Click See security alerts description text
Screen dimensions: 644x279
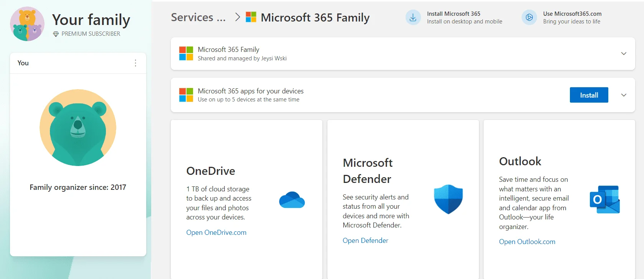(x=376, y=211)
